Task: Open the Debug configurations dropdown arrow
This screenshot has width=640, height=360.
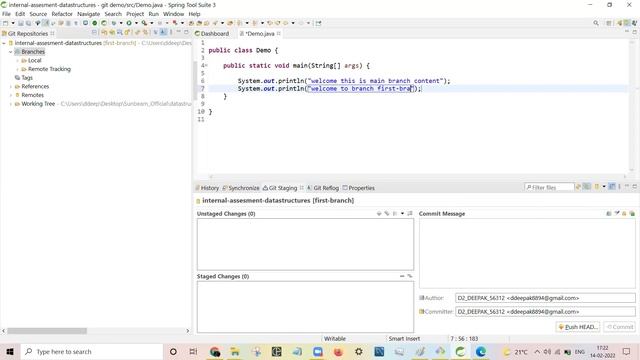Action: (121, 23)
